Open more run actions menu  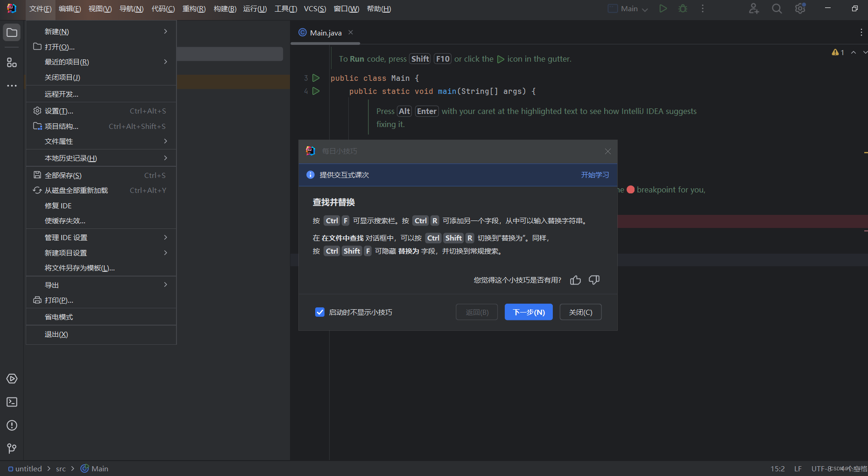[x=702, y=8]
